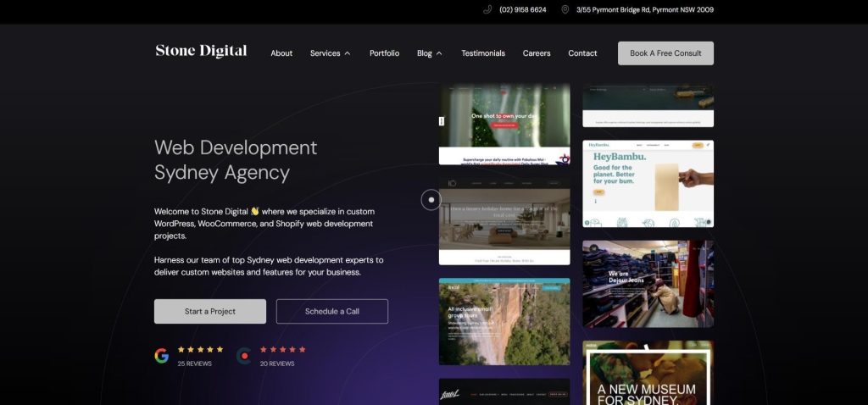Viewport: 868px width, 405px height.
Task: Click the circular cursor indicator icon
Action: click(x=431, y=200)
